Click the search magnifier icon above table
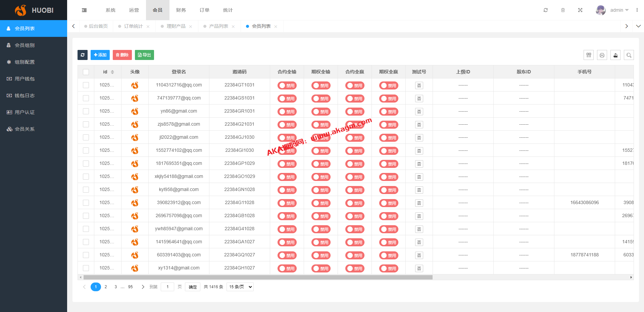This screenshot has width=644, height=312. pos(629,55)
